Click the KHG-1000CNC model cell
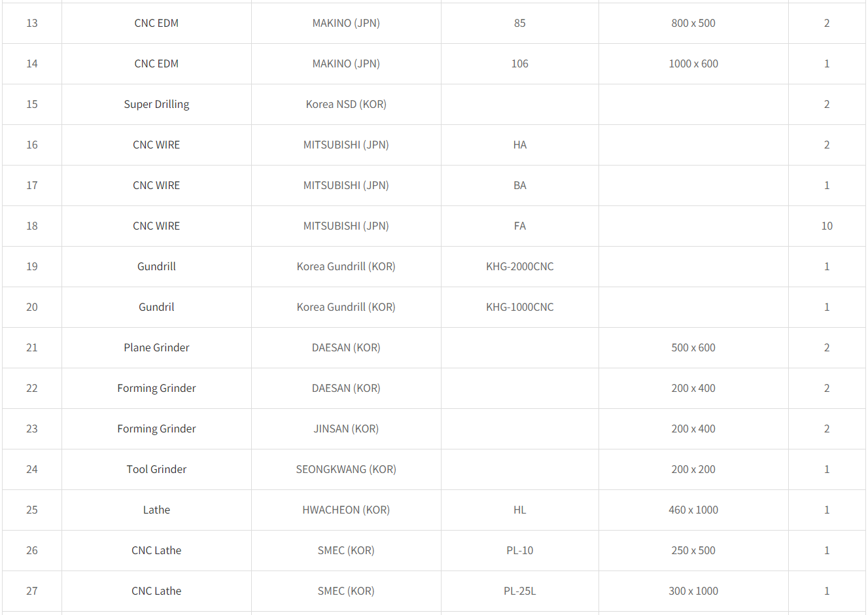 519,307
